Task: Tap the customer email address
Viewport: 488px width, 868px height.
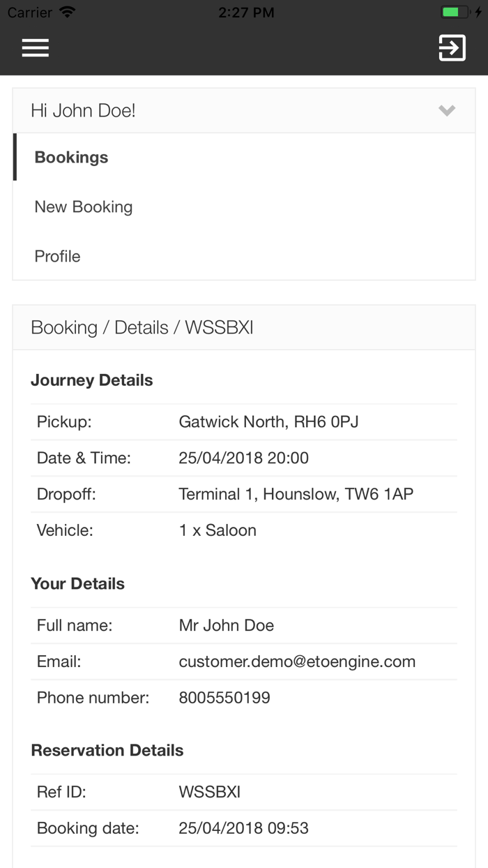Action: pos(297,661)
